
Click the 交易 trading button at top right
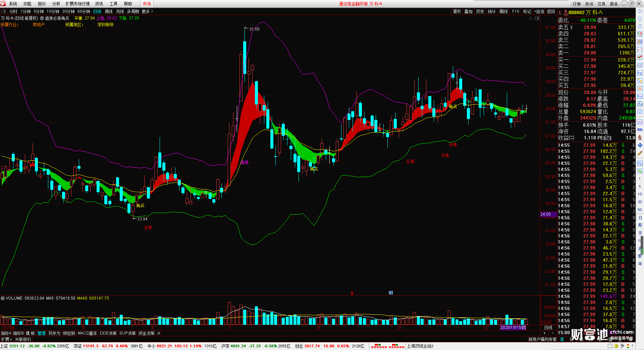[602, 4]
